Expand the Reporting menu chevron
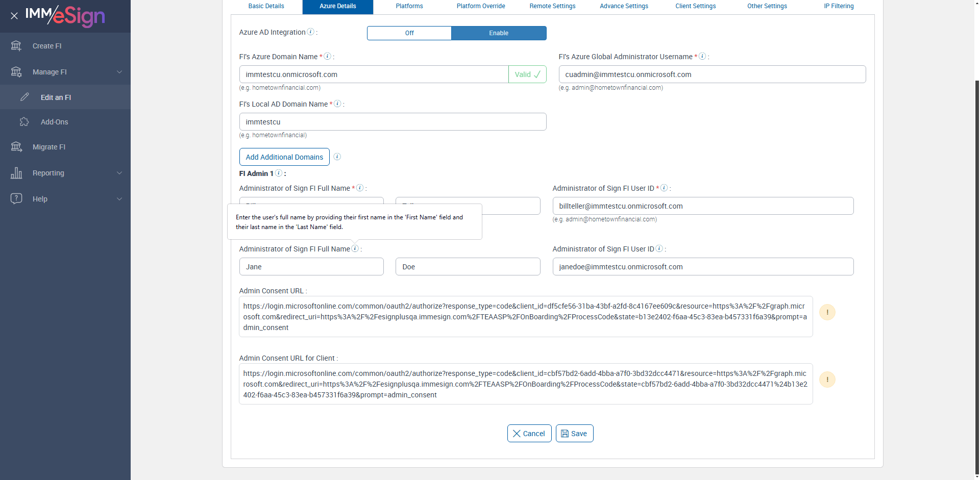 click(x=119, y=173)
